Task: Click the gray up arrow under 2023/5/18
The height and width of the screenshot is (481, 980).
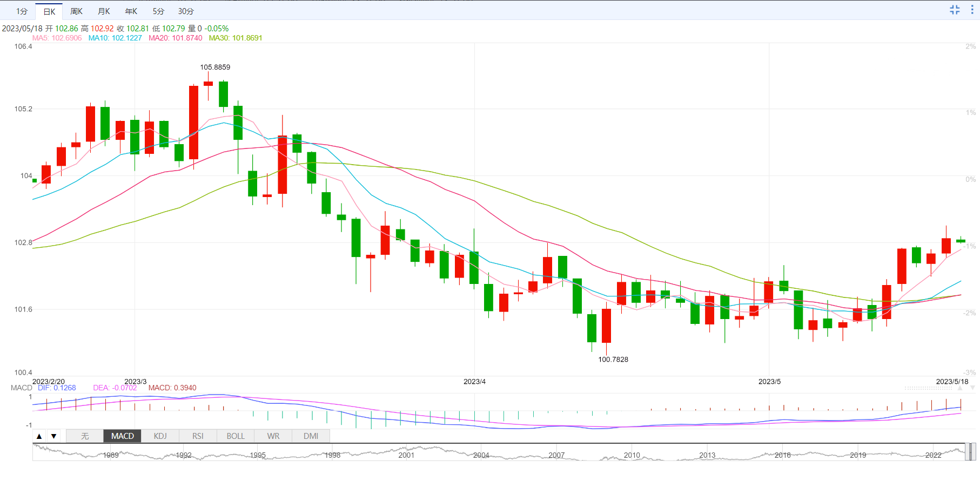Action: click(x=960, y=388)
